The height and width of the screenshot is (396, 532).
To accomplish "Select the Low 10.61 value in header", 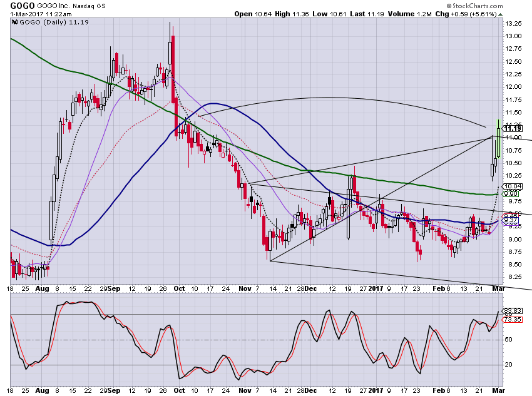I will pyautogui.click(x=329, y=14).
